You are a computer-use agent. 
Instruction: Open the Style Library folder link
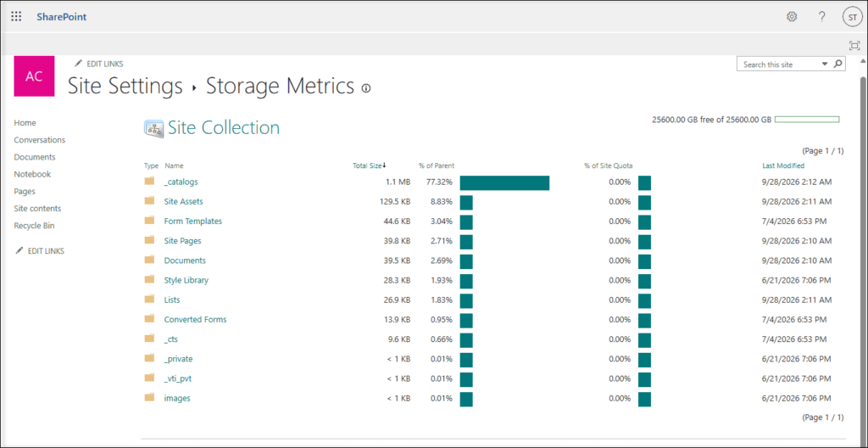(x=186, y=280)
